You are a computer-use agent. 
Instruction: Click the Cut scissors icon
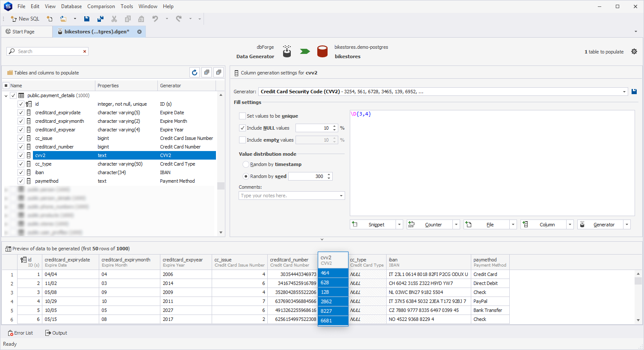[x=114, y=19]
